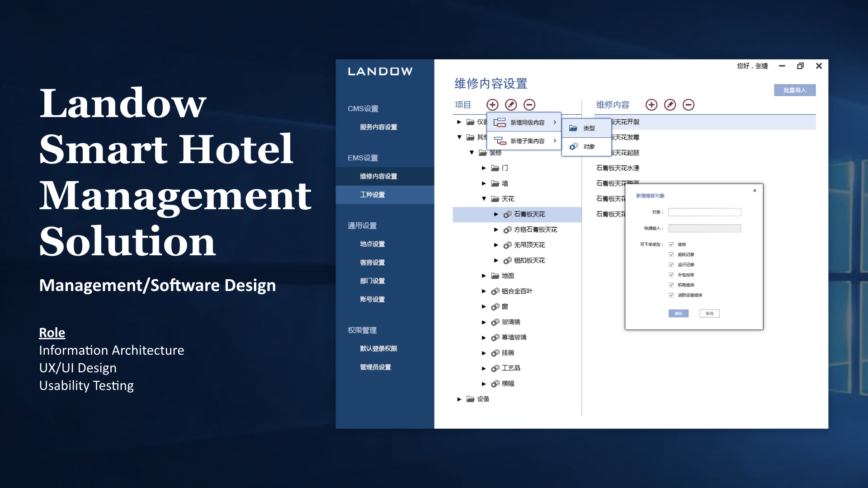Open 部门设置 in the sidebar
Viewport: 868px width, 488px height.
click(373, 281)
